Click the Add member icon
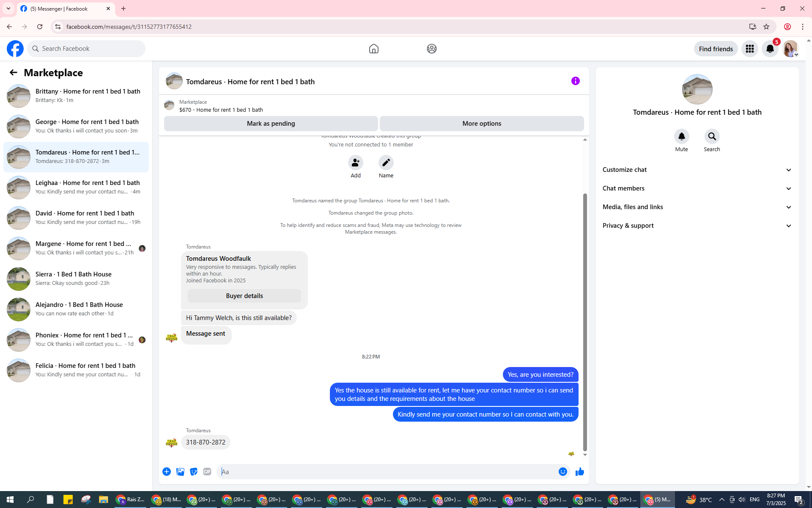Screen dimensions: 812x508 (x=355, y=163)
